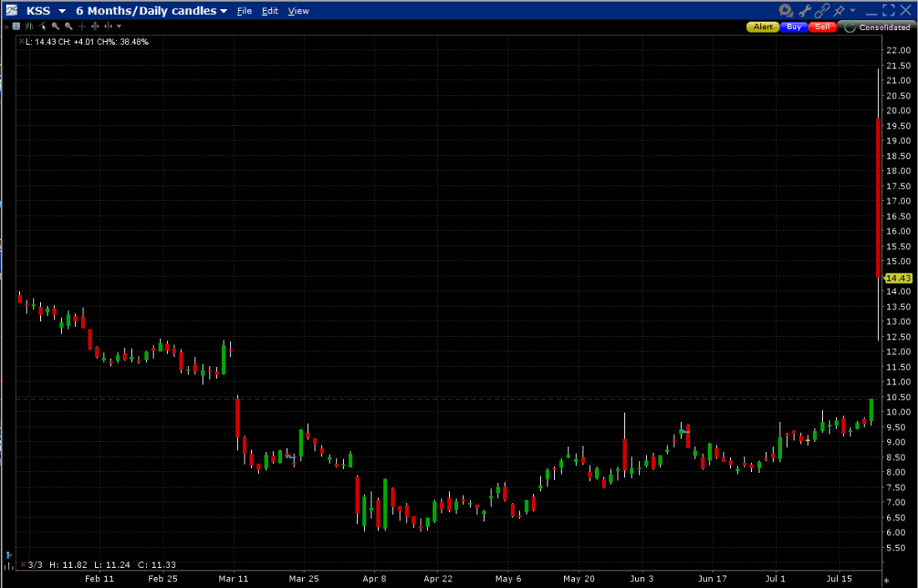Click the Consolidated refresh button

click(x=876, y=27)
